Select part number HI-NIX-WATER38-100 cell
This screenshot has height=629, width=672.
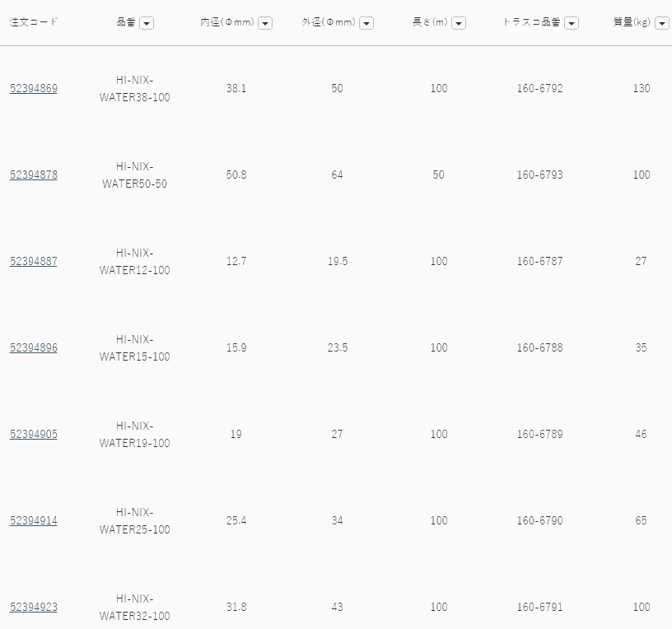tap(134, 88)
